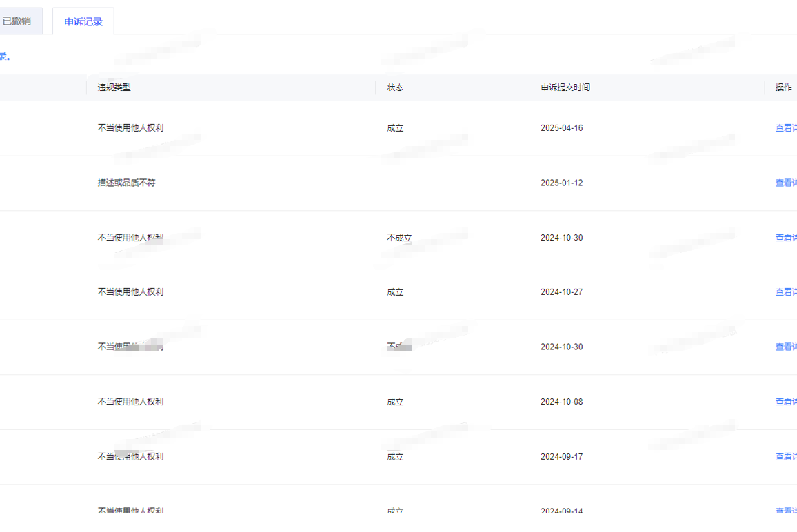The height and width of the screenshot is (532, 797).
Task: Click the 2024-10-08 submission date cell
Action: [561, 402]
